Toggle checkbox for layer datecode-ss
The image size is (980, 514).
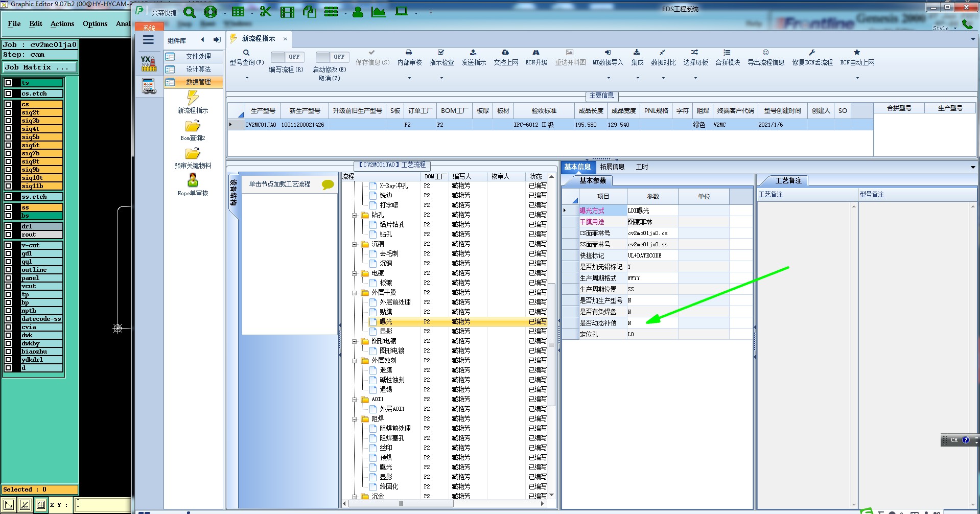9,319
